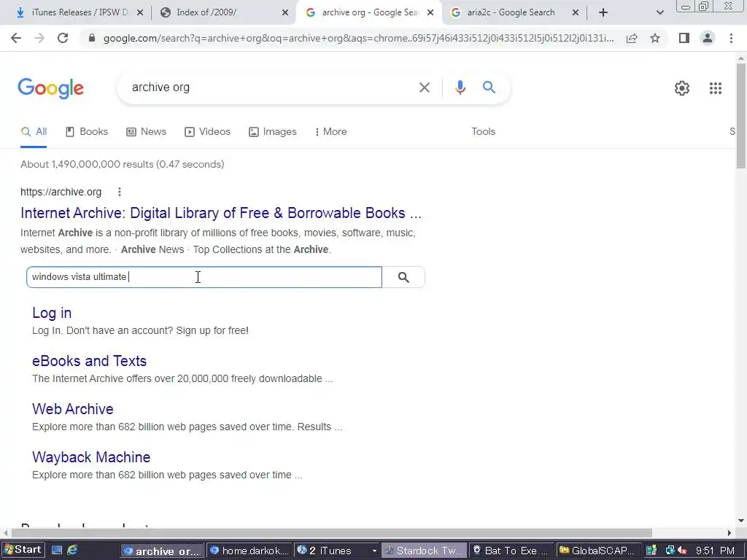
Task: Launch Internet Explorer from quick launch
Action: [72, 551]
